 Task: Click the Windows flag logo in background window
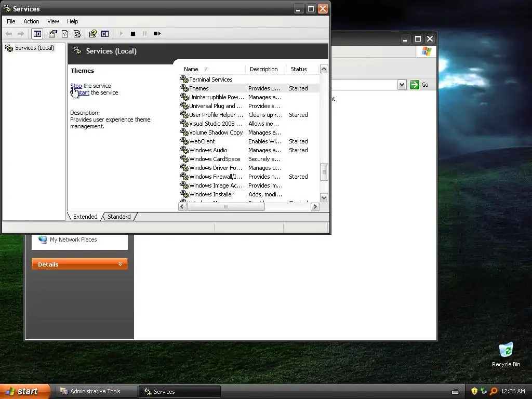(426, 51)
